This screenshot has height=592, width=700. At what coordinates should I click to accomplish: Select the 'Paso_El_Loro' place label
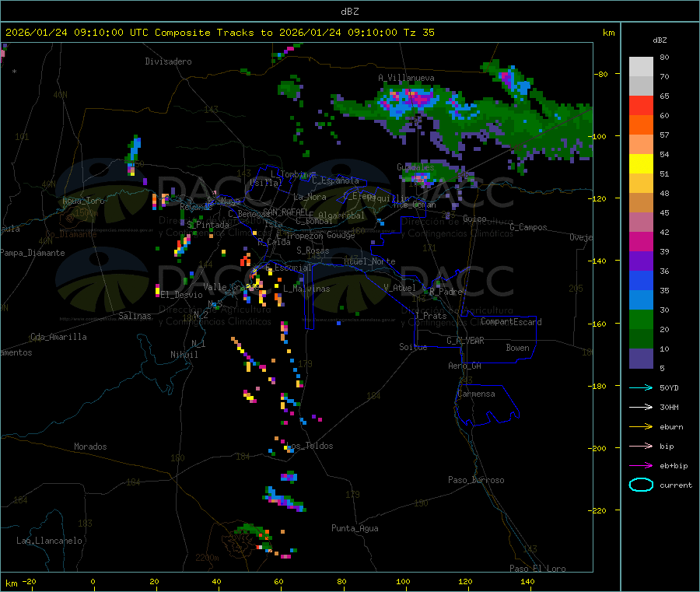click(537, 569)
